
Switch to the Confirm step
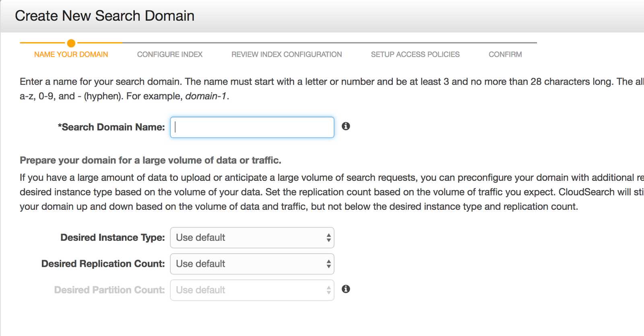tap(505, 54)
